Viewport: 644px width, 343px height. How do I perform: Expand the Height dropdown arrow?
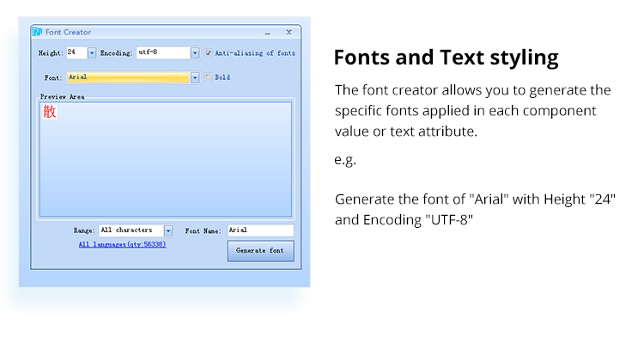click(x=92, y=52)
